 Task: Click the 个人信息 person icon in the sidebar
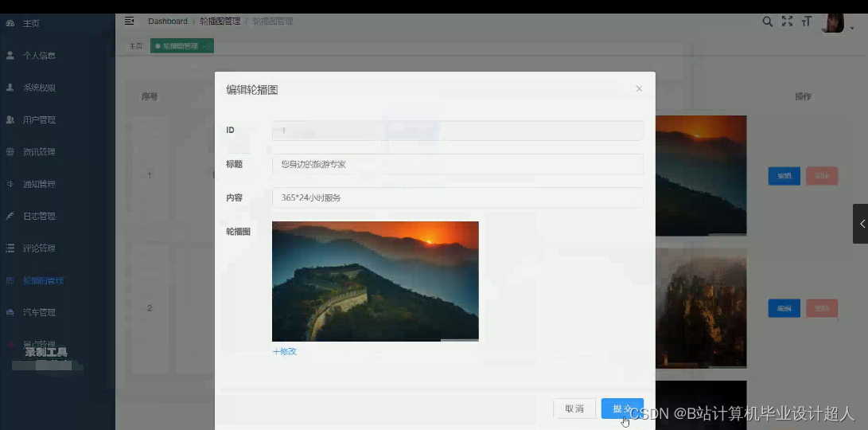click(10, 56)
